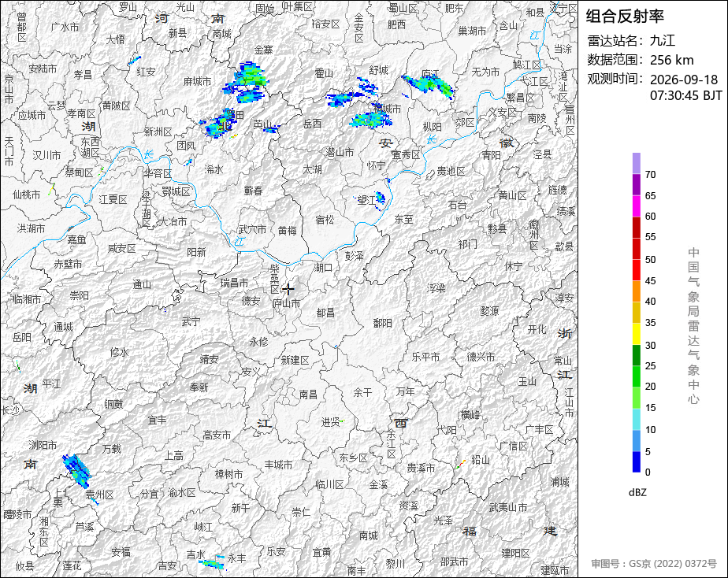Viewport: 728px width, 578px height.
Task: Click the radar echo near 袁州区
Action: tap(77, 470)
